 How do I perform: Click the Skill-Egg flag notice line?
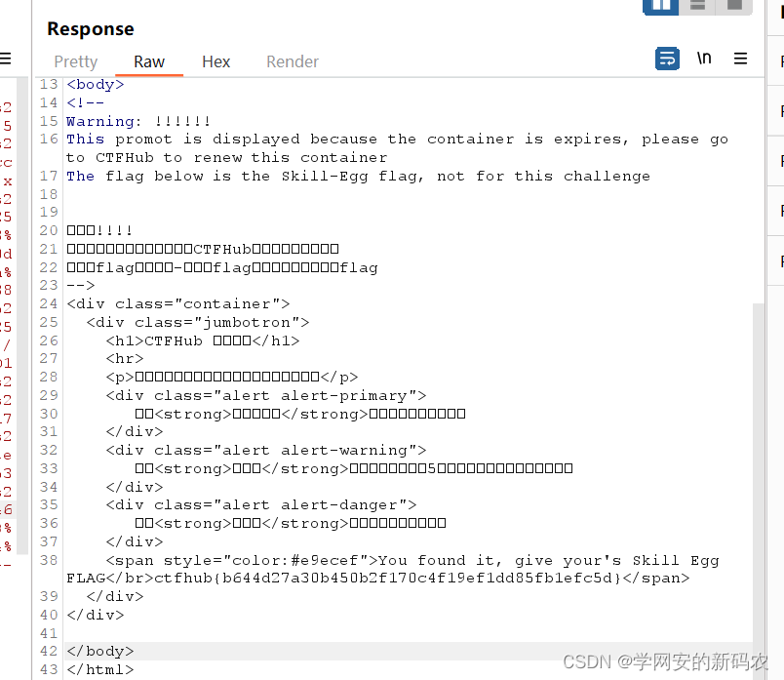click(x=358, y=177)
